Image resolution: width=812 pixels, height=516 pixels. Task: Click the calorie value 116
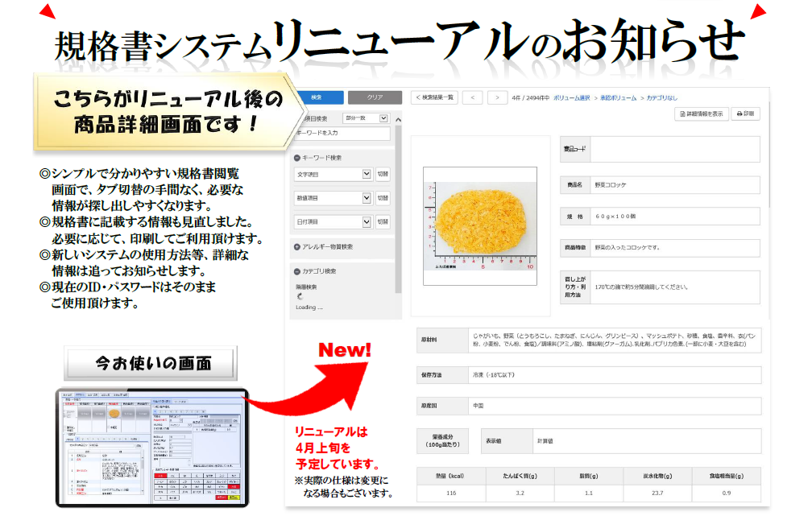pos(451,493)
